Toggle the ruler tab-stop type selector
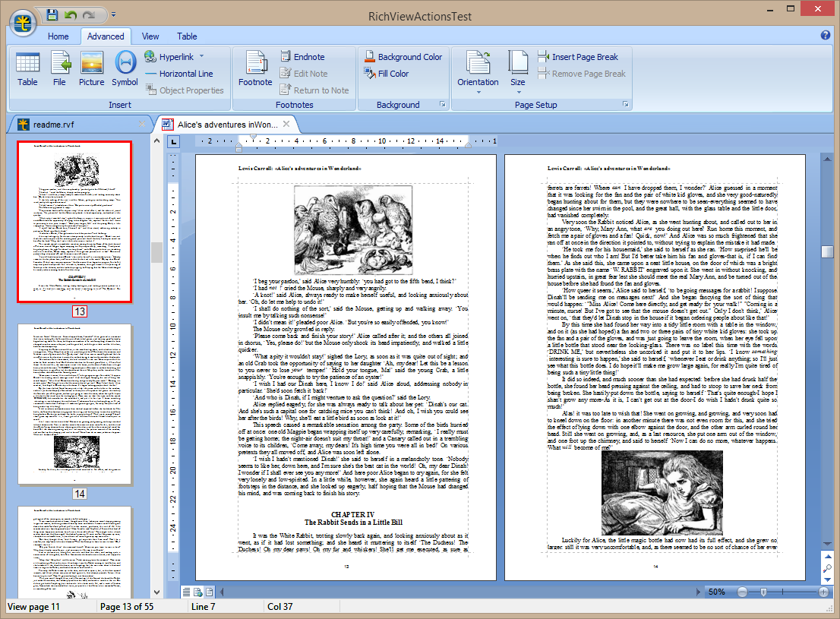 (x=174, y=141)
